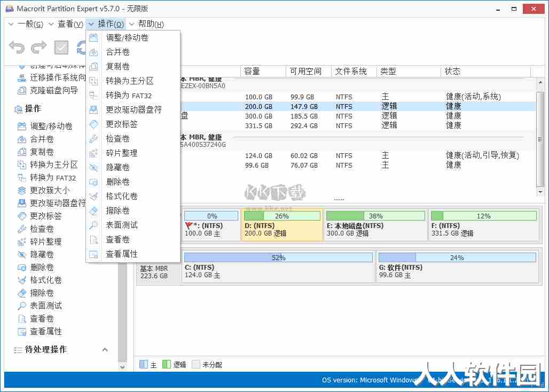Click the D: (NTFS) 200.0 GB partition block

tap(282, 225)
